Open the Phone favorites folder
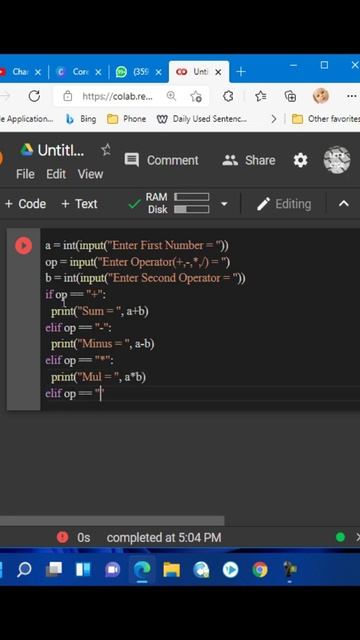Image resolution: width=360 pixels, height=640 pixels. (126, 119)
